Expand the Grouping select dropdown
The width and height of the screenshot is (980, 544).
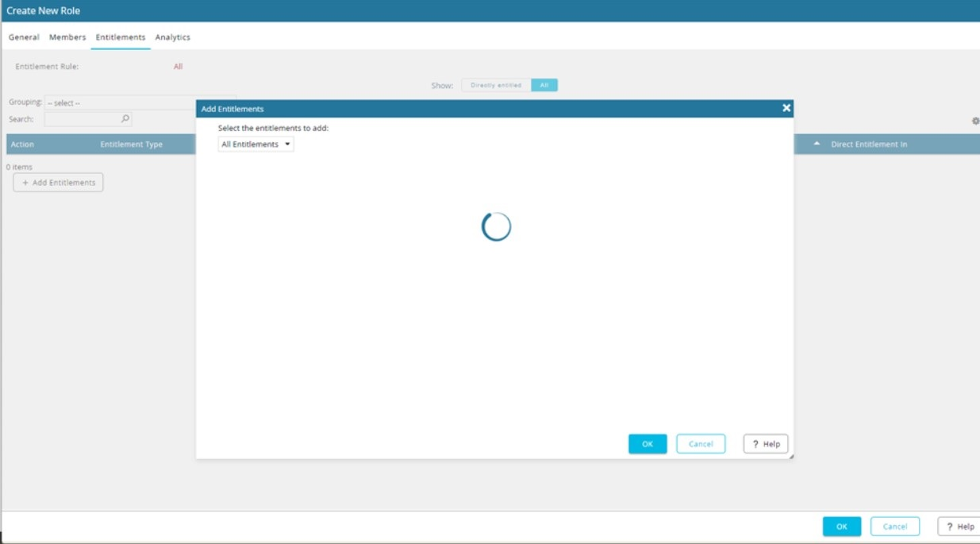(119, 103)
